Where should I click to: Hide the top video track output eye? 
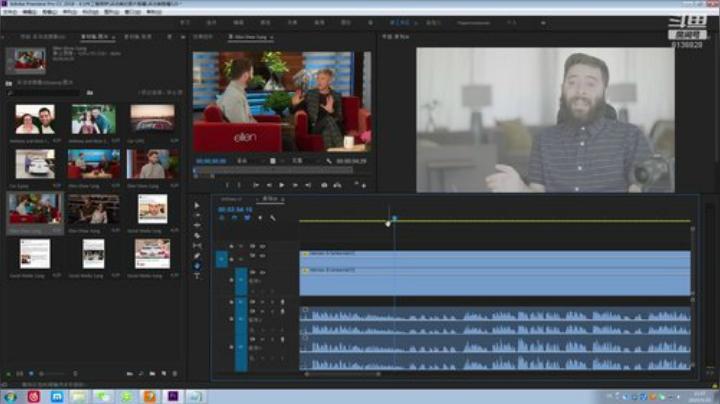tap(263, 246)
